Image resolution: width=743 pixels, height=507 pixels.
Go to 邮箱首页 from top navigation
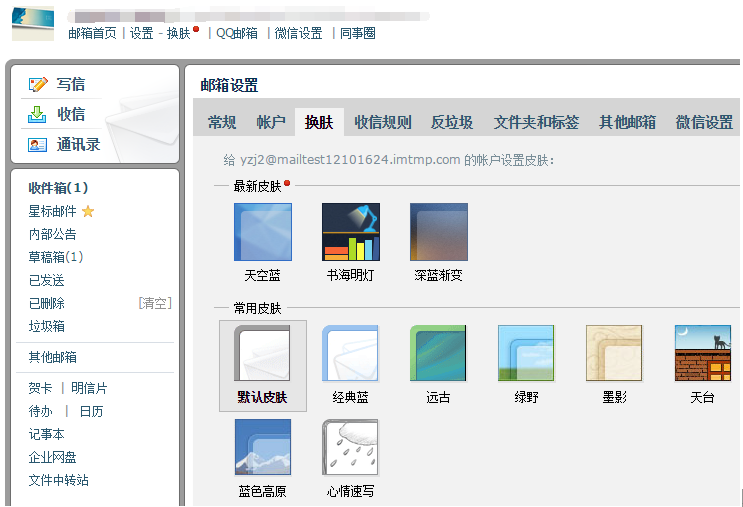click(92, 33)
